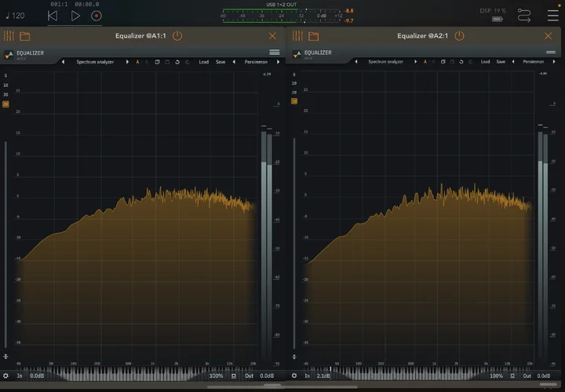Click Load in the left equalizer toolbar

click(x=204, y=62)
